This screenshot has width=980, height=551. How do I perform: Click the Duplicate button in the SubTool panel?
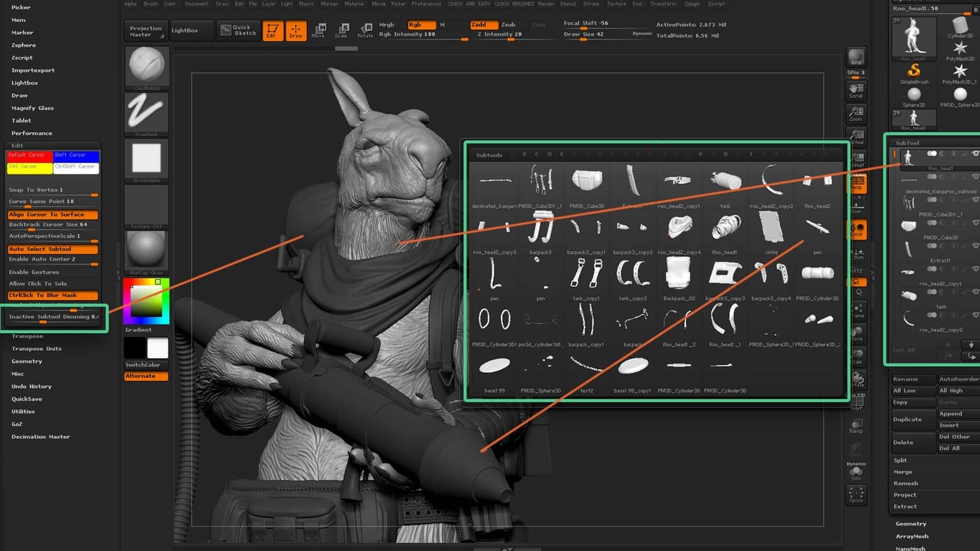[x=908, y=419]
